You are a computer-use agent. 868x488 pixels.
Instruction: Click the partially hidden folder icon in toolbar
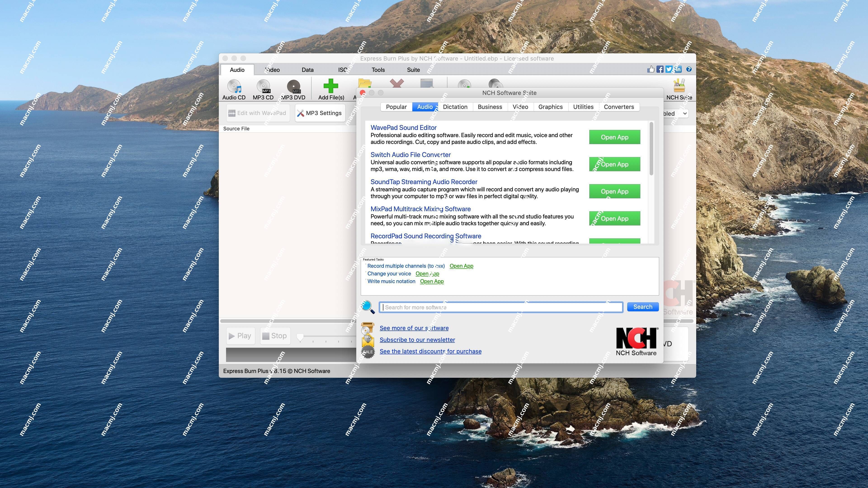[365, 83]
